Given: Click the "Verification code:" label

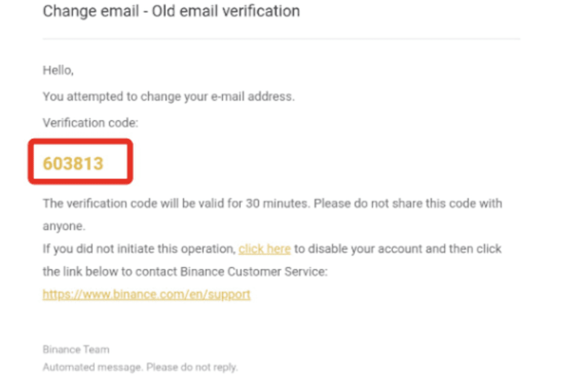Looking at the screenshot, I should pos(90,123).
